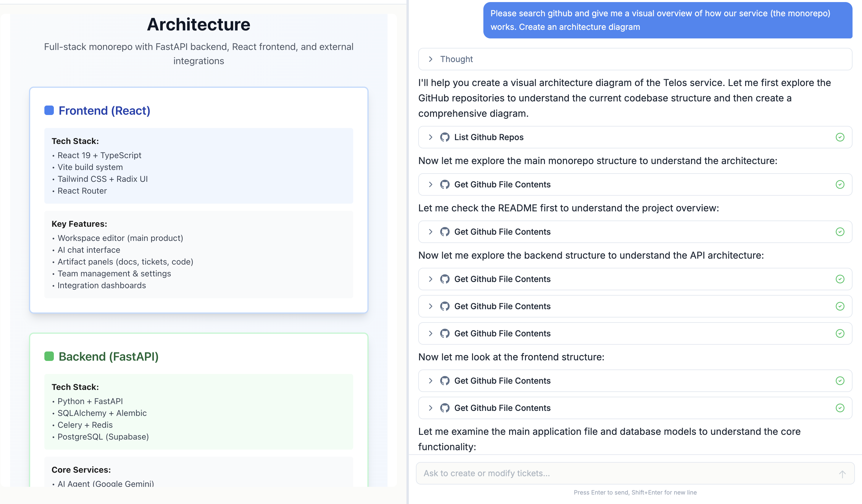The height and width of the screenshot is (504, 862).
Task: Click the GitHub icon on the first backend structure call
Action: pyautogui.click(x=444, y=279)
